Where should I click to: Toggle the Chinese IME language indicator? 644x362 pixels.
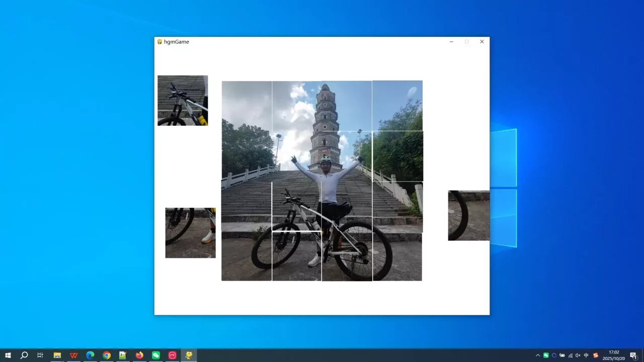pyautogui.click(x=586, y=355)
